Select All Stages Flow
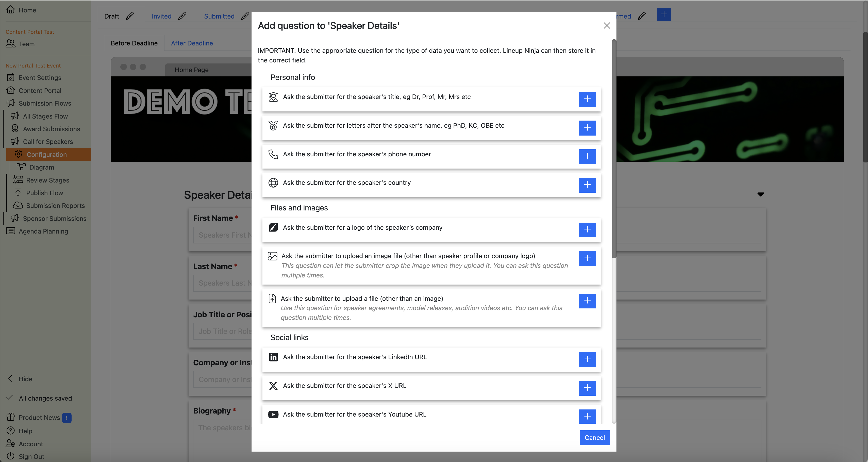868x462 pixels. pyautogui.click(x=39, y=116)
